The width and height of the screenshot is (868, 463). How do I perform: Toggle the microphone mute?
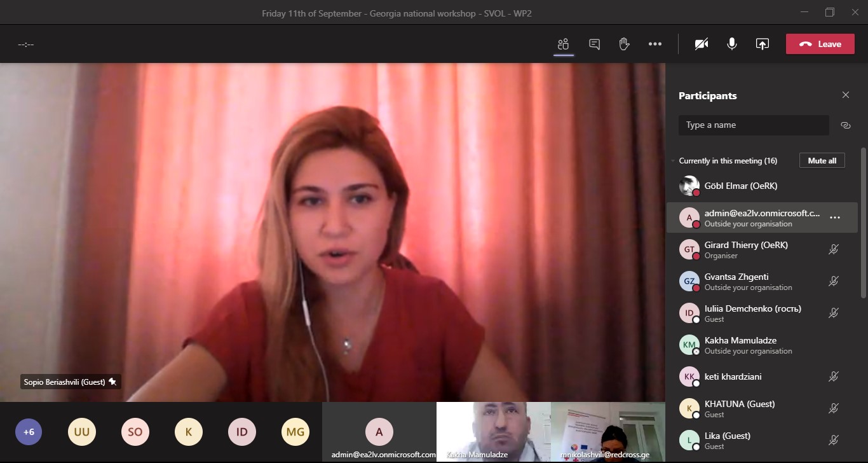[732, 44]
